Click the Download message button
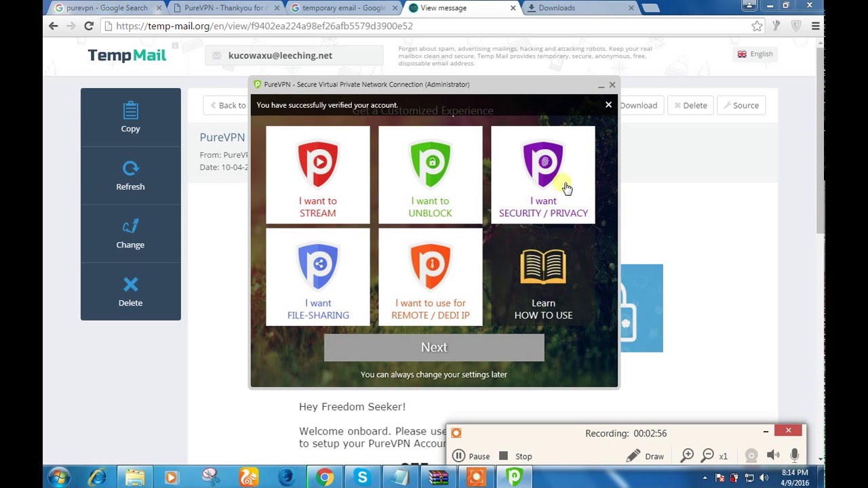Viewport: 868px width, 488px height. click(638, 105)
